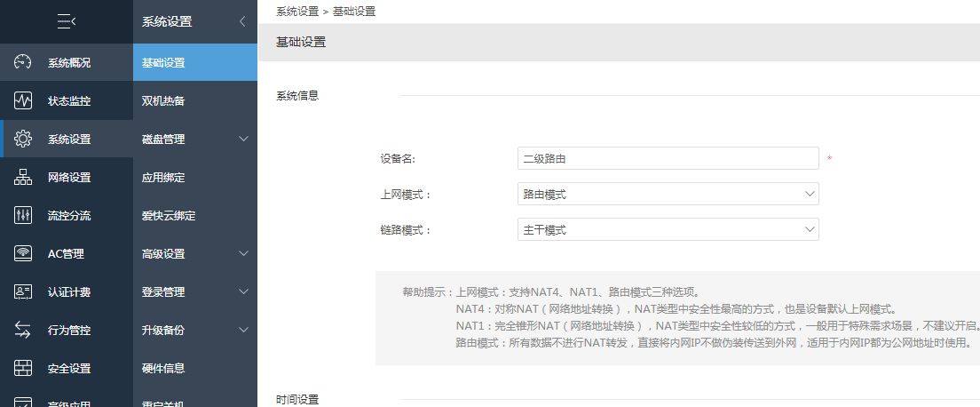
Task: Click the 行为管控 arrows icon
Action: (24, 330)
